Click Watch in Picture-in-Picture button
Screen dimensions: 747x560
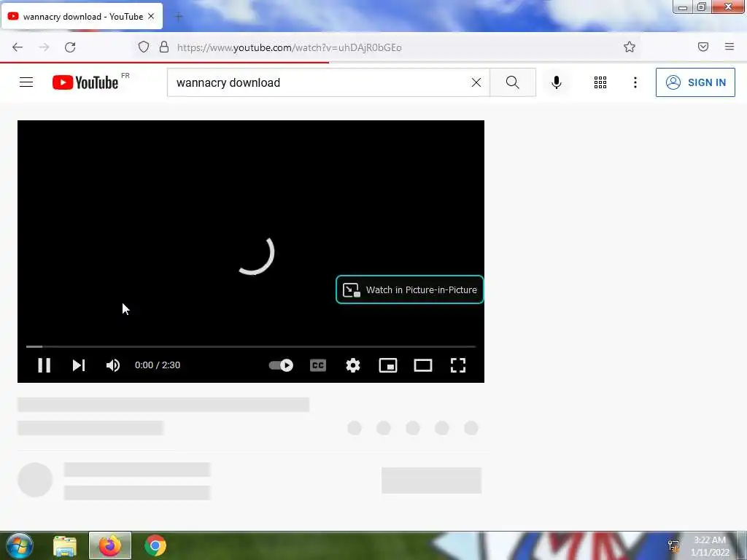point(410,289)
